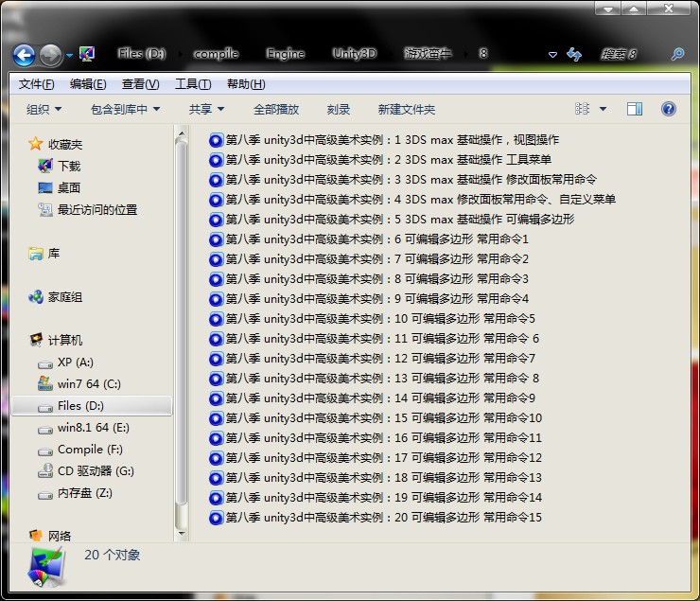Click icon of file 15 常用命令10
Image resolution: width=700 pixels, height=601 pixels.
pos(216,418)
